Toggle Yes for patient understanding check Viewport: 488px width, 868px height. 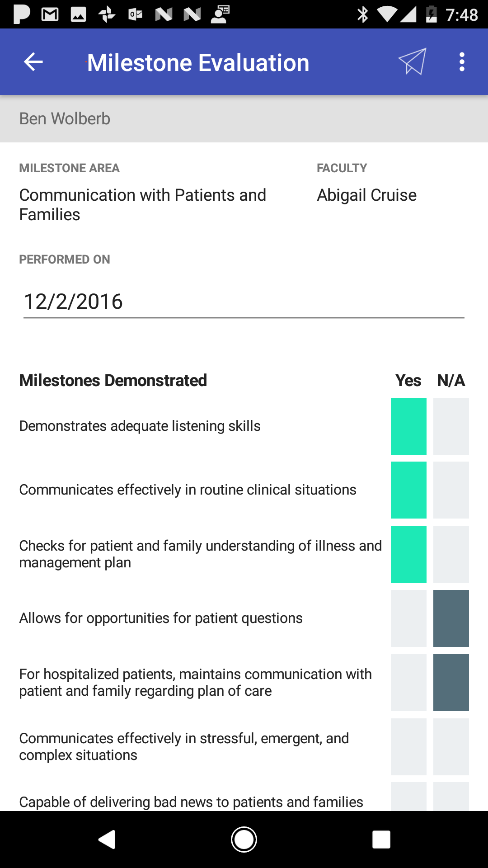point(408,554)
